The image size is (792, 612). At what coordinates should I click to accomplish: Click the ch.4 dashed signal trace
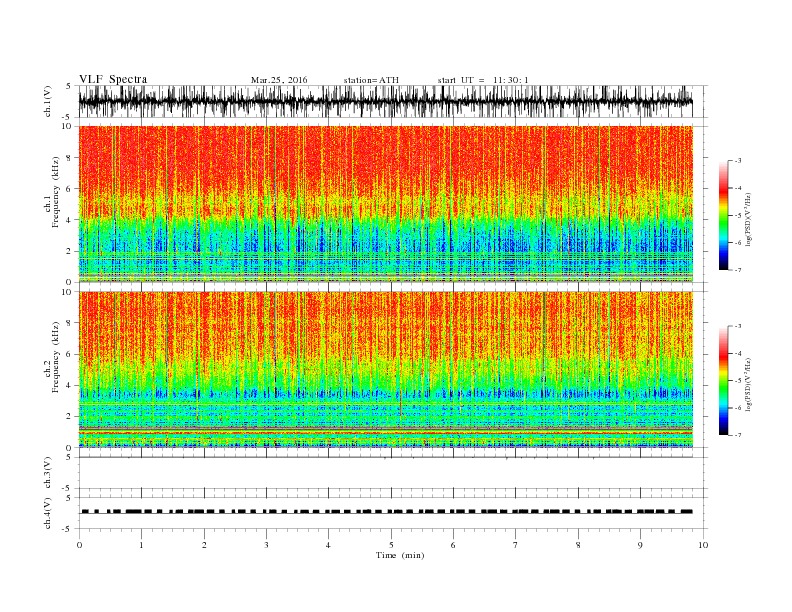[x=386, y=512]
